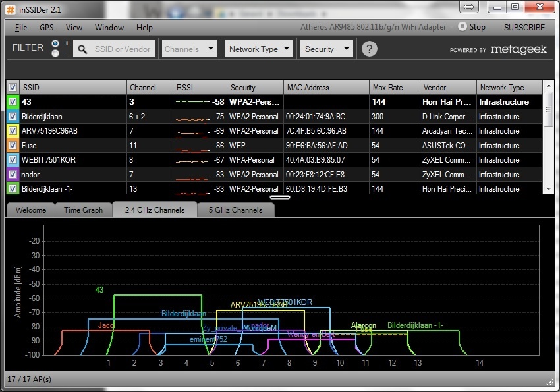Click the resize grip in status bar corner
Image resolution: width=560 pixels, height=392 pixels.
[x=551, y=381]
